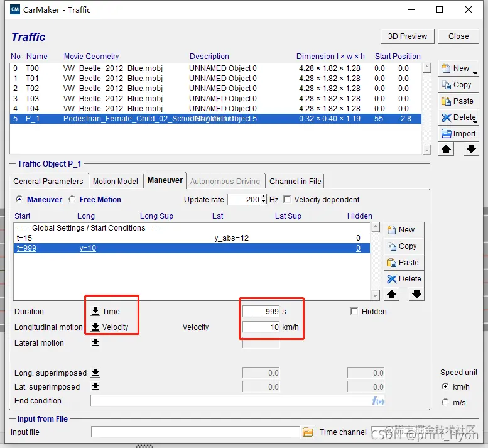Select the t=15 maneuver step
Screen dimensions: 488x448
[x=192, y=238]
